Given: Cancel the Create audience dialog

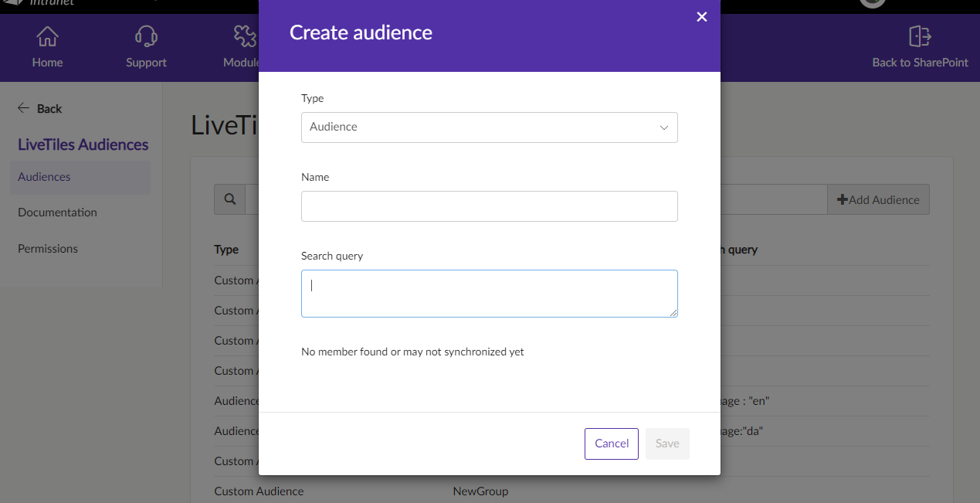Looking at the screenshot, I should tap(611, 444).
